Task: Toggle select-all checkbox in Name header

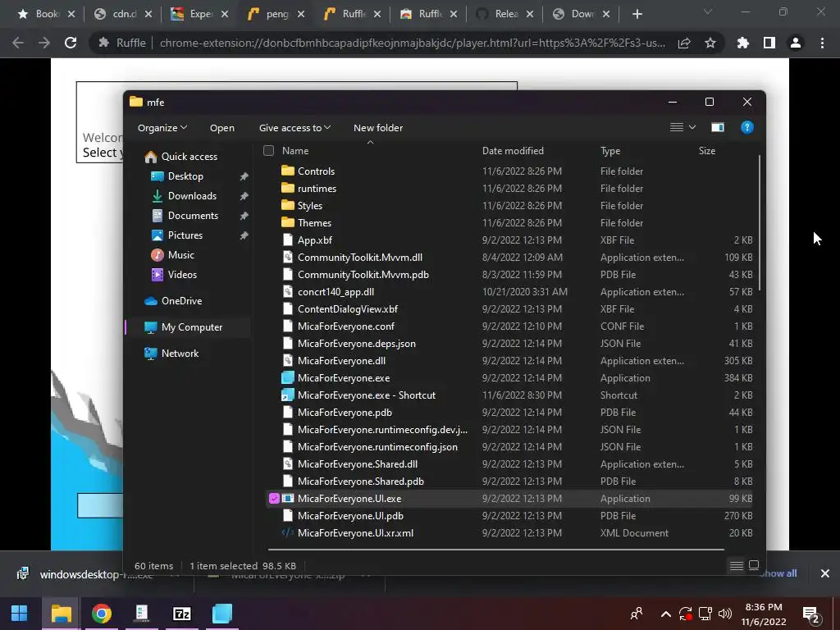Action: (x=268, y=151)
